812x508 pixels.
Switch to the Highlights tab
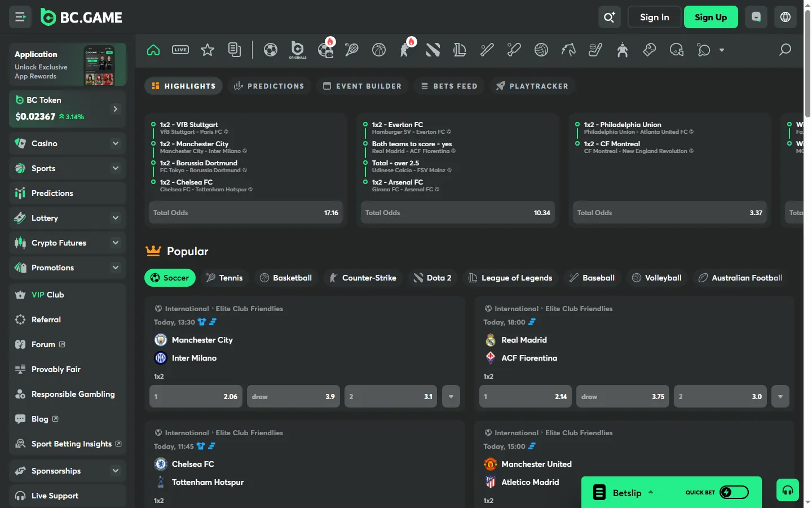(x=183, y=86)
